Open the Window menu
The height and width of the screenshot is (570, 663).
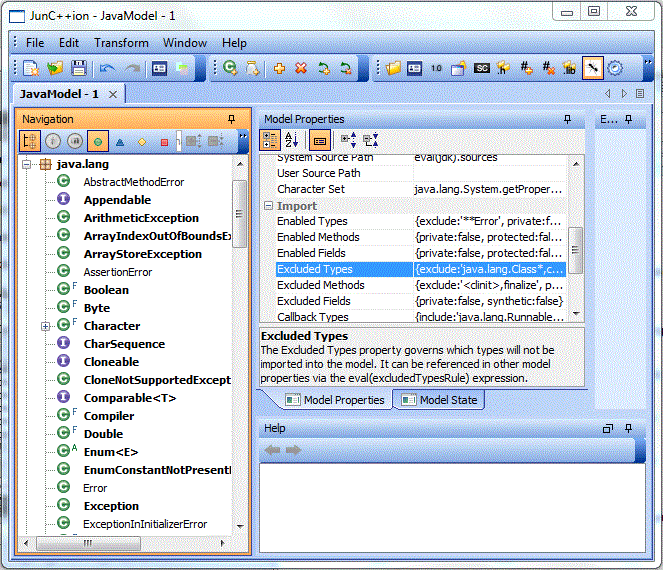pyautogui.click(x=185, y=43)
